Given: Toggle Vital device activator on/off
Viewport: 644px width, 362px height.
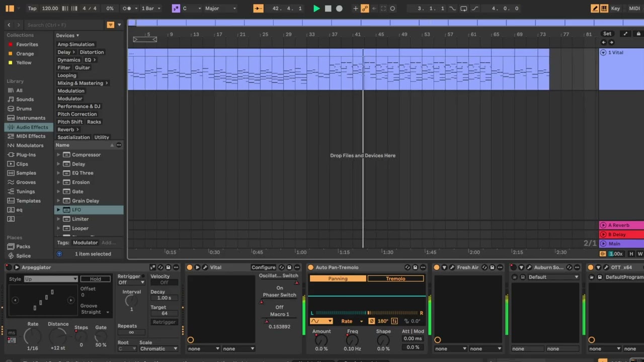Looking at the screenshot, I should click(x=190, y=267).
